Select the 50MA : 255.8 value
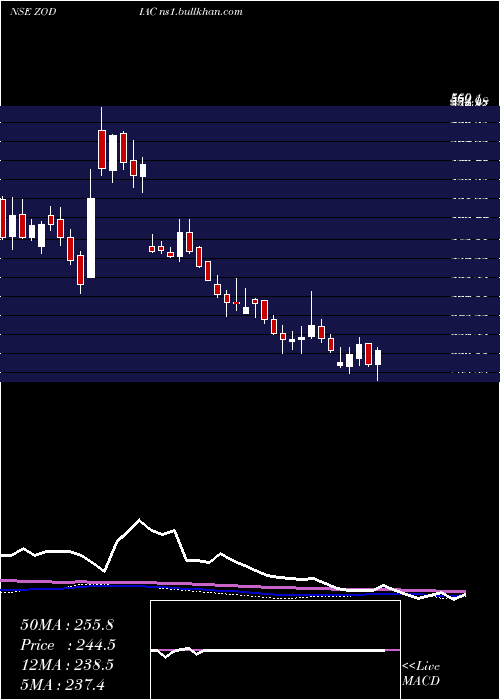The image size is (500, 700). [x=68, y=625]
